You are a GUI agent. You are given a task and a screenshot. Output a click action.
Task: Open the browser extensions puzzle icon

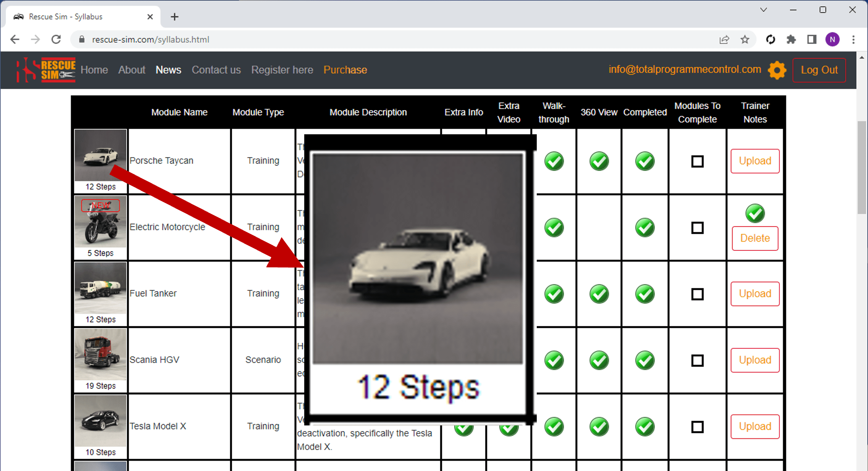tap(791, 40)
